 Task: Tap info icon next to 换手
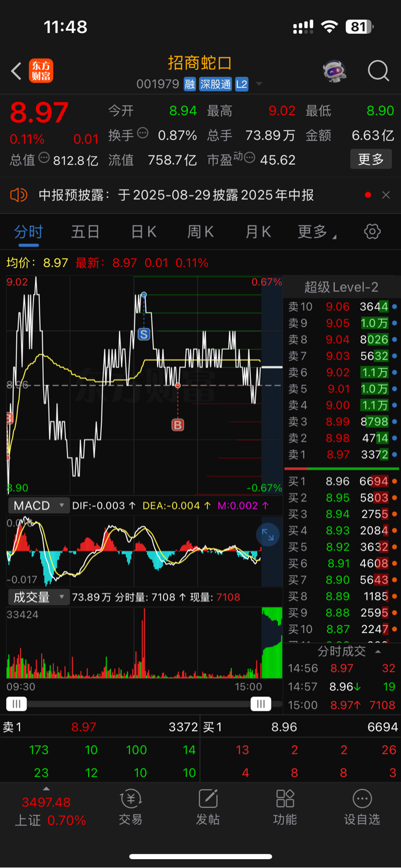coord(143,133)
